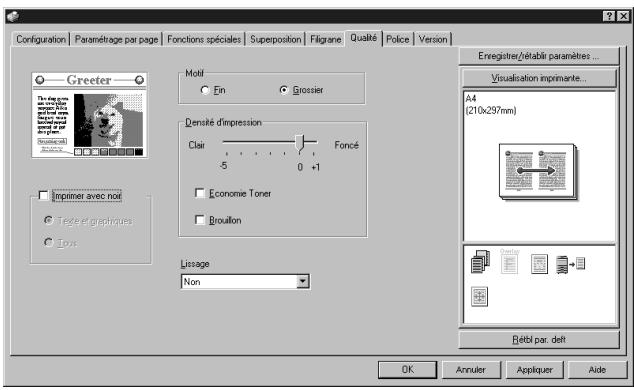Click Rétbl par. déft button
This screenshot has width=634, height=390.
pyautogui.click(x=539, y=339)
